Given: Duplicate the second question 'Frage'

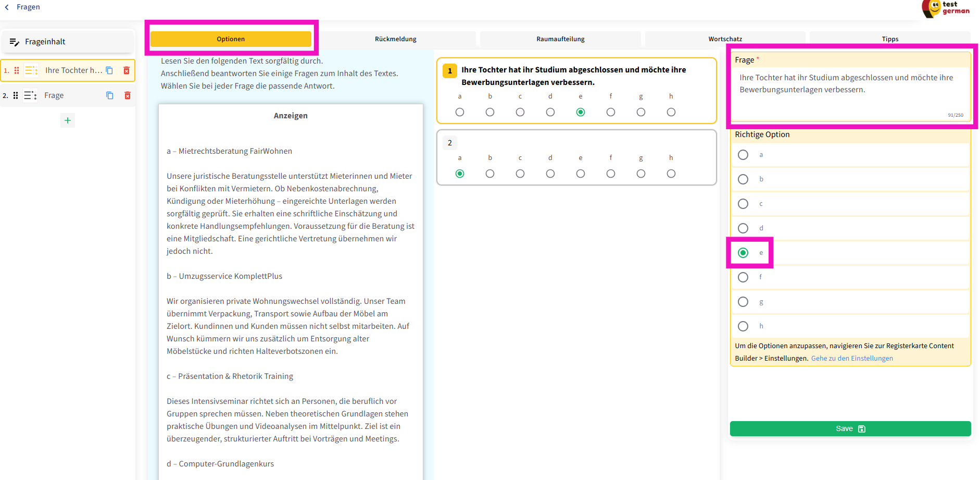Looking at the screenshot, I should pyautogui.click(x=110, y=95).
